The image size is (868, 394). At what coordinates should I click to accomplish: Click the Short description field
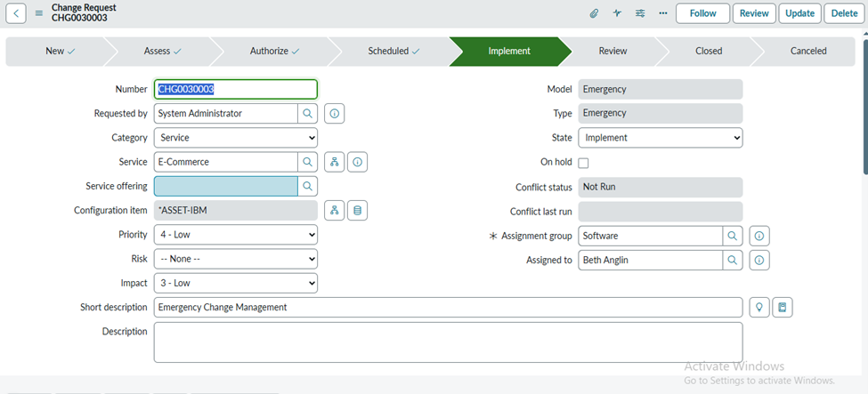[449, 307]
